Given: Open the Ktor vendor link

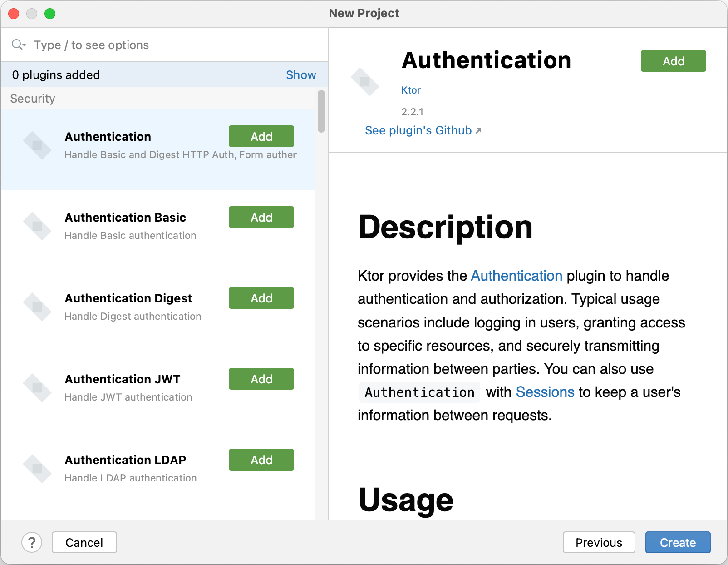Looking at the screenshot, I should tap(411, 90).
